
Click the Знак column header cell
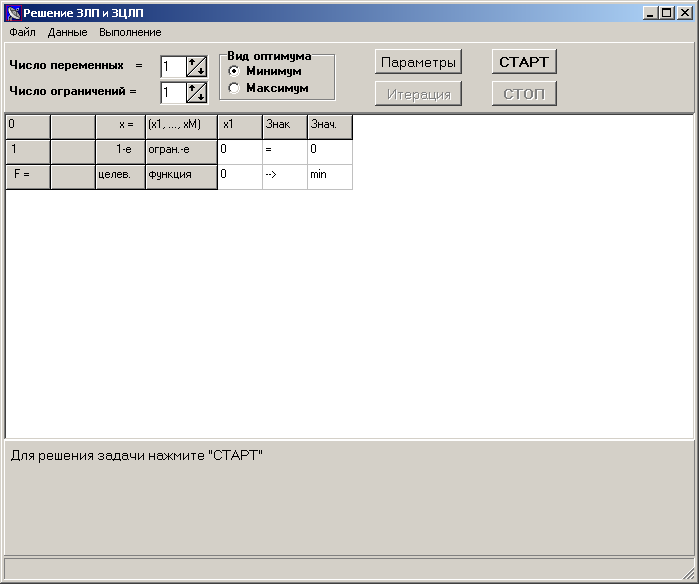pos(285,127)
